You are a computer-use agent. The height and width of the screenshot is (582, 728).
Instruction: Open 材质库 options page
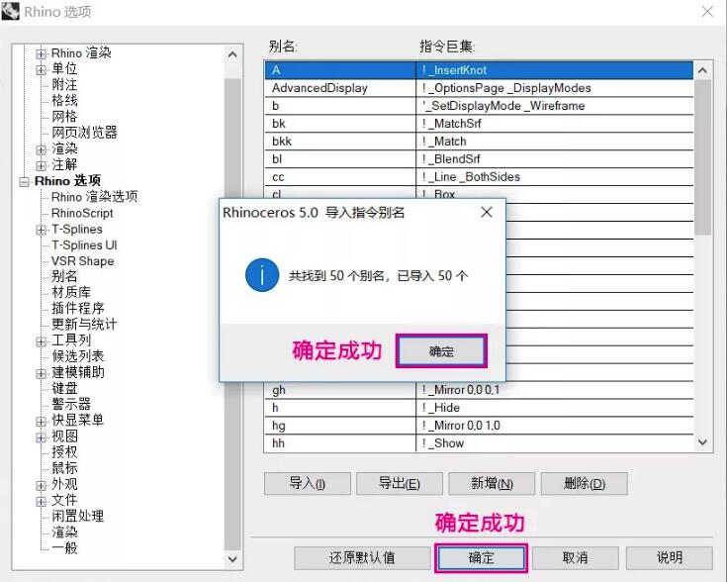pos(71,292)
